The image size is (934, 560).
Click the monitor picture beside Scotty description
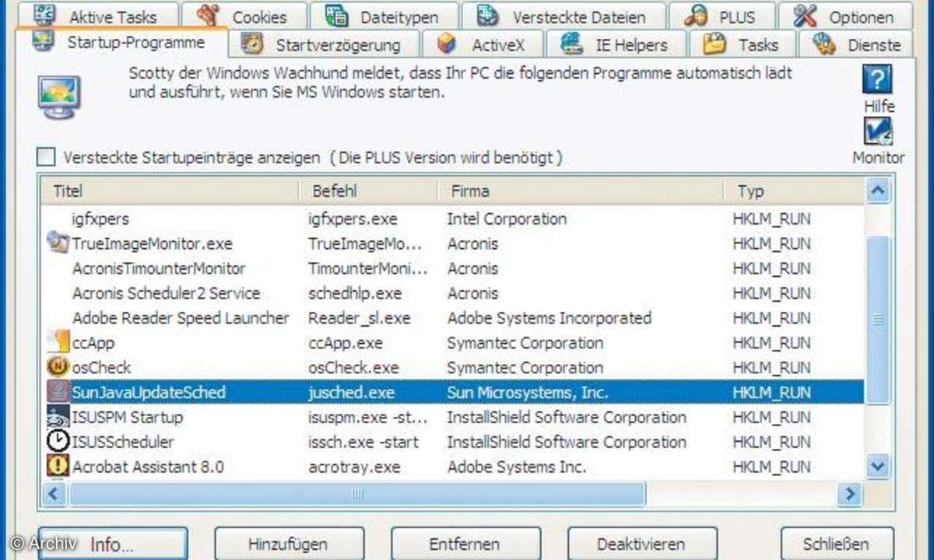[x=59, y=97]
